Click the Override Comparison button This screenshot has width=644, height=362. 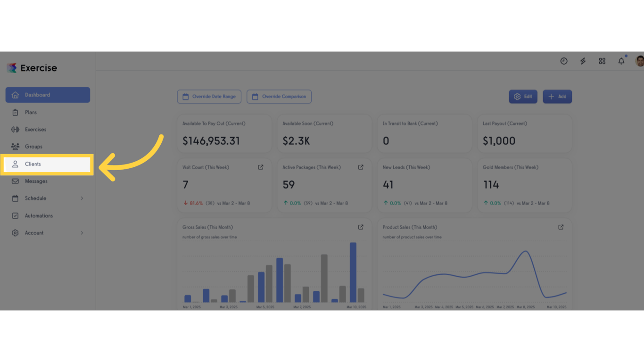coord(279,97)
